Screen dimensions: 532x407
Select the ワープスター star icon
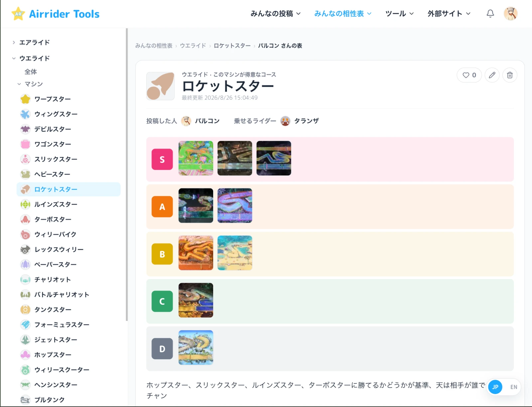25,99
